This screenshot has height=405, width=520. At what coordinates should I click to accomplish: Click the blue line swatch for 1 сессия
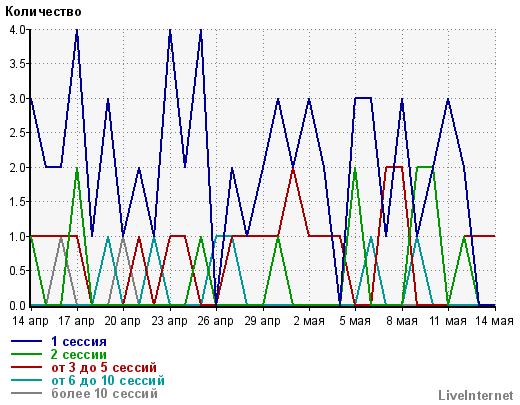(x=27, y=341)
